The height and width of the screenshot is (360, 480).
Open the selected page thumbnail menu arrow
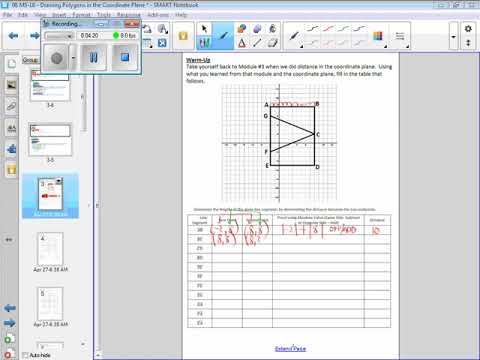(x=59, y=180)
